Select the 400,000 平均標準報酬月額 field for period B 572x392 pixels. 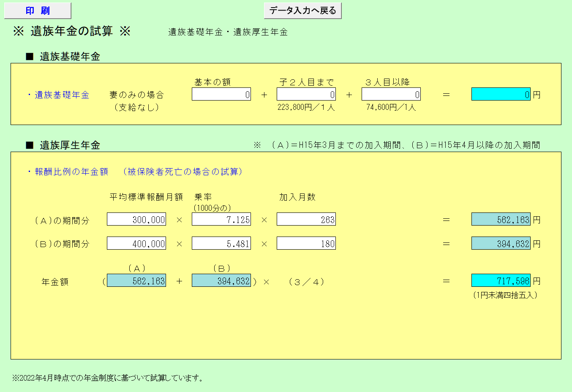point(136,243)
